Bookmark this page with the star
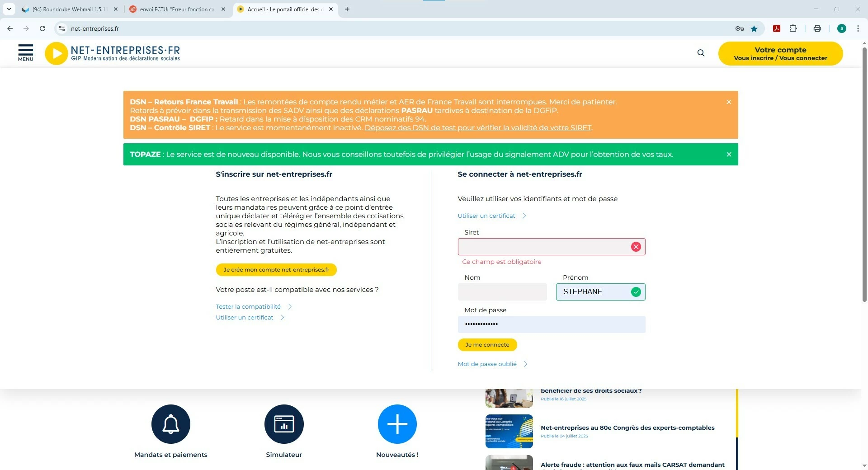Viewport: 868px width, 470px height. pyautogui.click(x=754, y=28)
